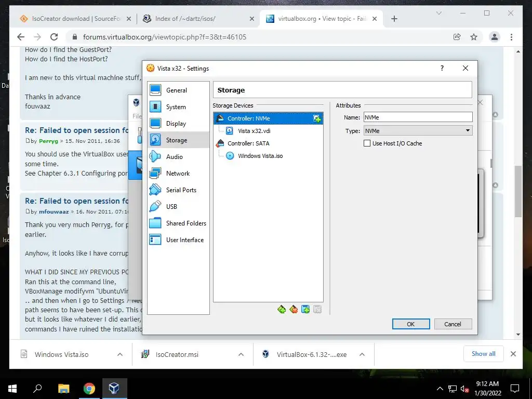Go back in Chrome
The height and width of the screenshot is (399, 532).
[x=21, y=37]
